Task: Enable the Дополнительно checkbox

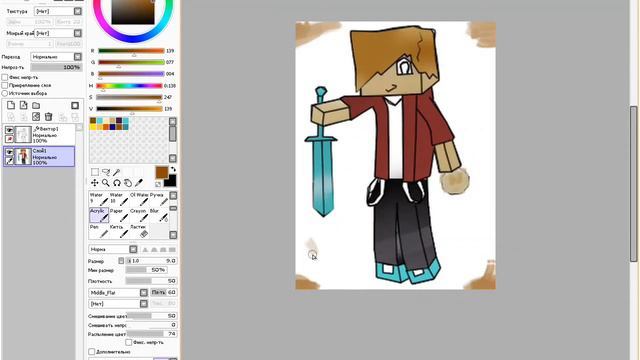Action: tap(91, 351)
